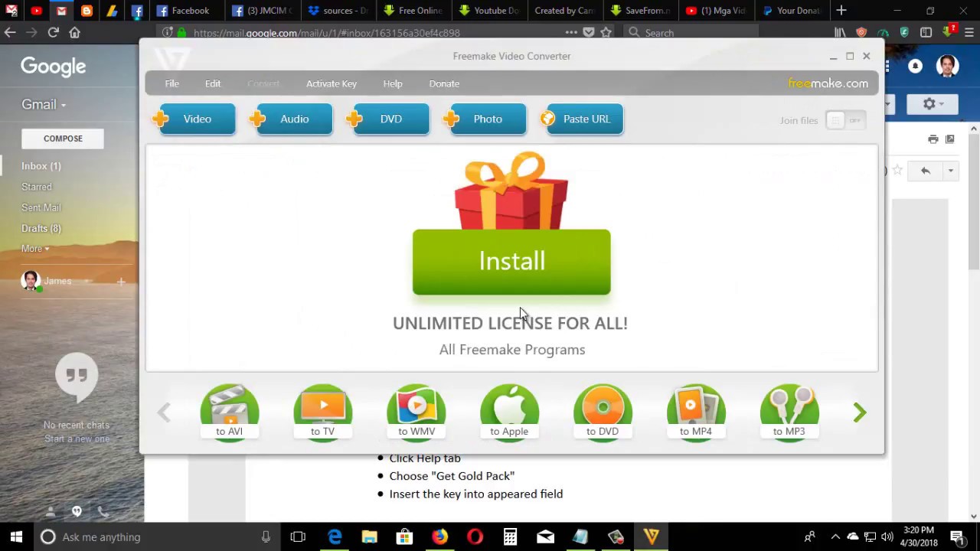The image size is (980, 551).
Task: Open Google account avatar in Gmail
Action: coord(947,66)
